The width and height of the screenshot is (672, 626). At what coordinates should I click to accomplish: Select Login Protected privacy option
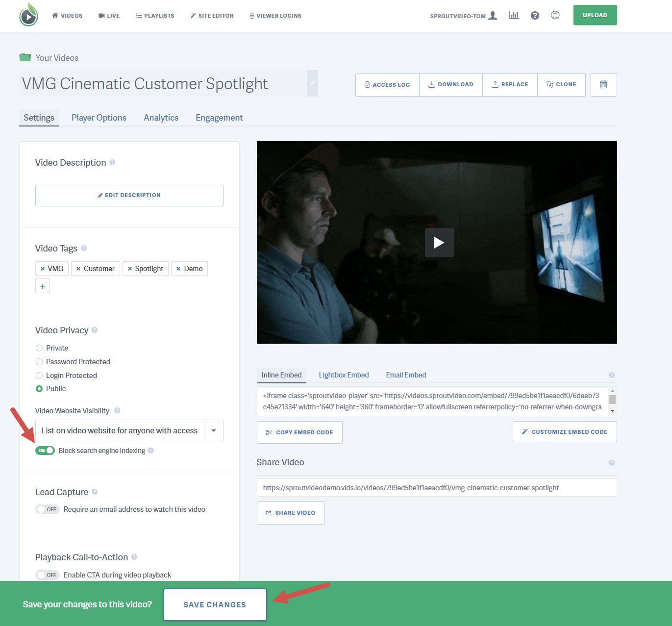tap(39, 376)
